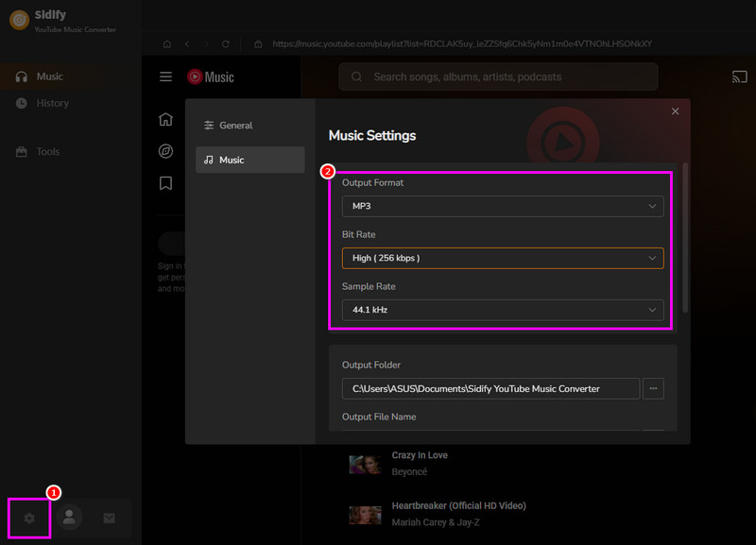
Task: Click Crazy In Love song thumbnail
Action: (365, 464)
